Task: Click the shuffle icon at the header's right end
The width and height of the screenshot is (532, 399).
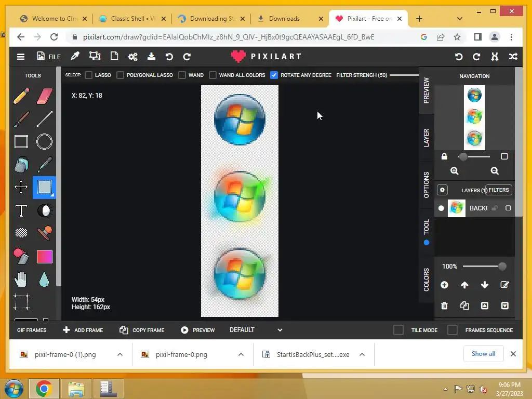Action: [x=513, y=57]
